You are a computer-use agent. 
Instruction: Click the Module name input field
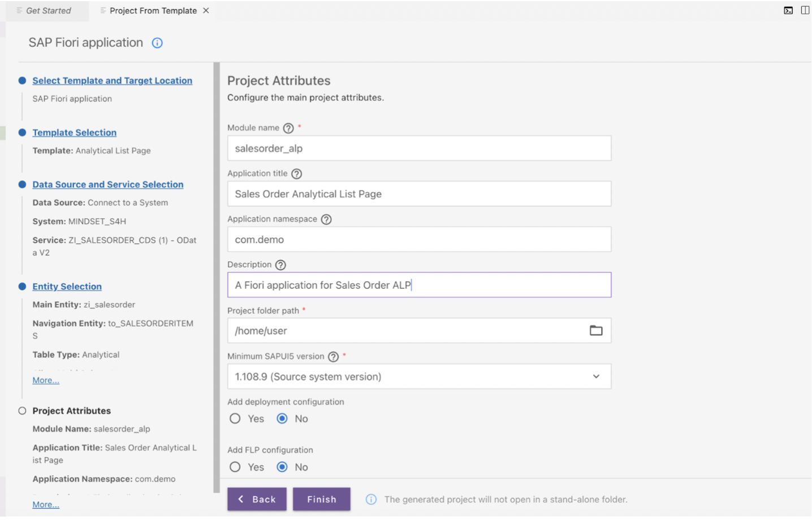click(419, 148)
